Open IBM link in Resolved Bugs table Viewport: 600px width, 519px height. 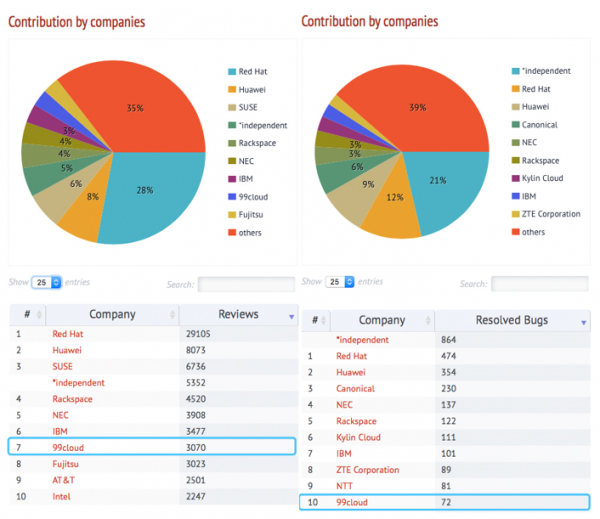344,454
